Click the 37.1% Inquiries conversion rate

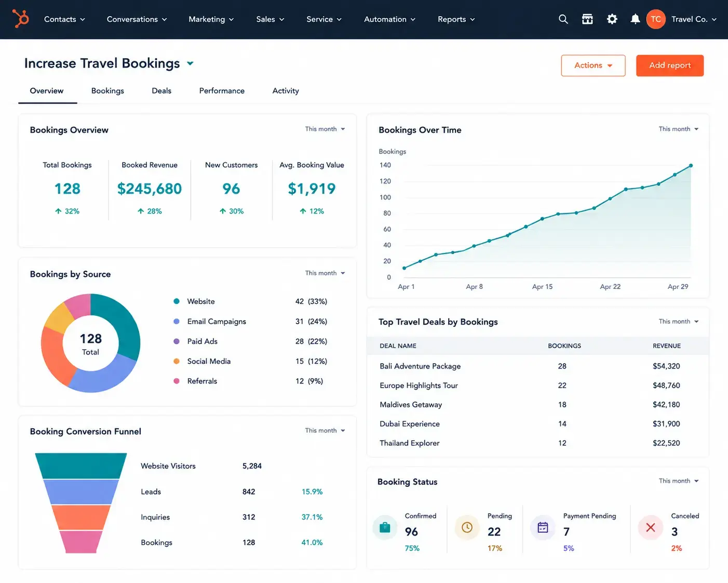[312, 517]
